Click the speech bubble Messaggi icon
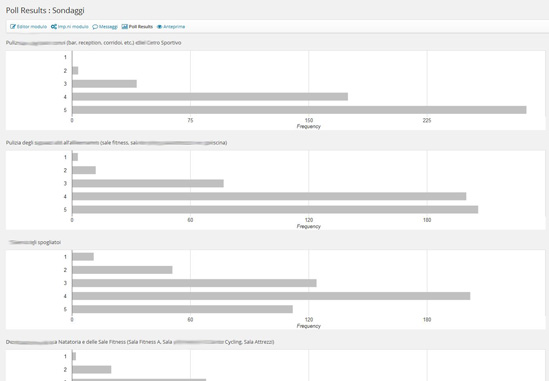The width and height of the screenshot is (549, 381). 95,27
